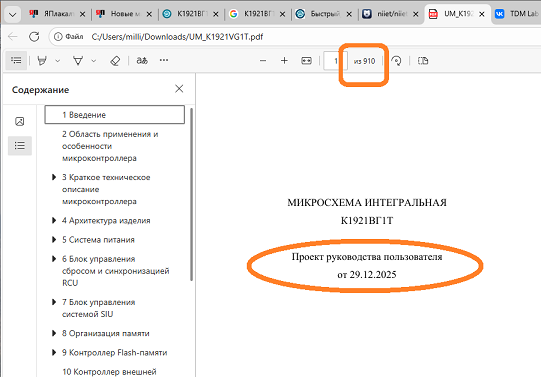Zoom out with the minus button
The height and width of the screenshot is (377, 541).
pyautogui.click(x=263, y=61)
